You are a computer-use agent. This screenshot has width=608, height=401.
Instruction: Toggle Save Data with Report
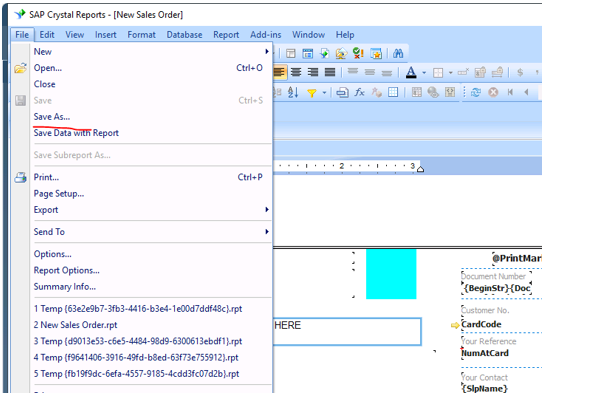(x=76, y=133)
